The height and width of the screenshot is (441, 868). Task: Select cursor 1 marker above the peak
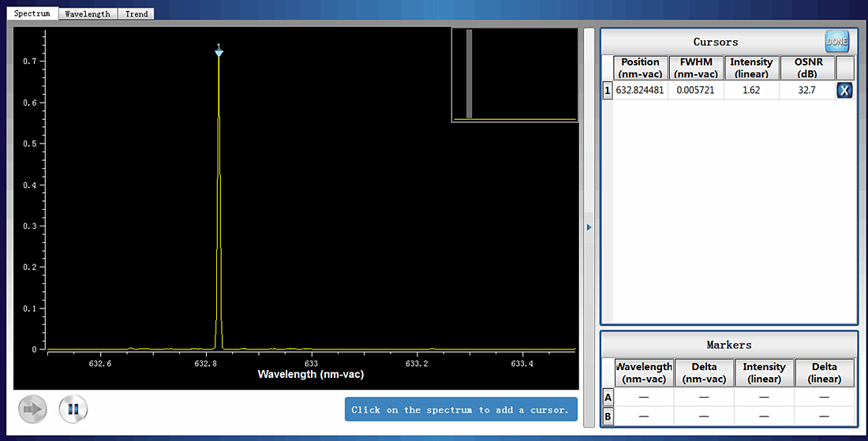coord(219,51)
